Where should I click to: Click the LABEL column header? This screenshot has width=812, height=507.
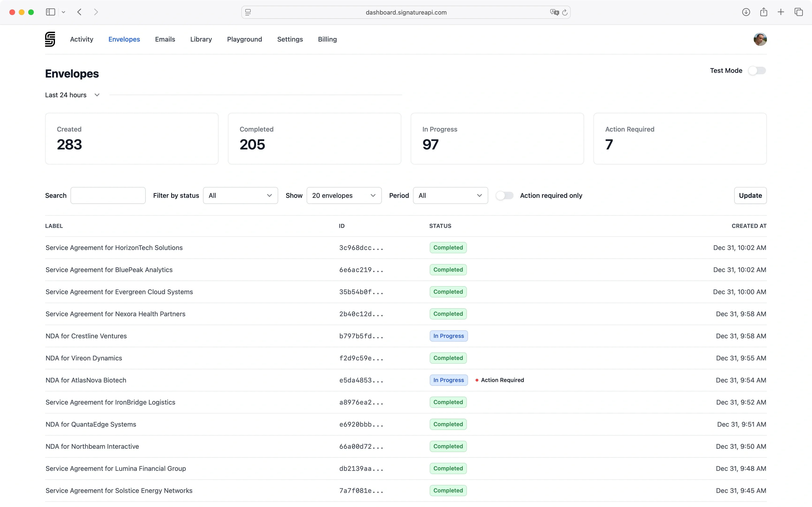pyautogui.click(x=54, y=226)
